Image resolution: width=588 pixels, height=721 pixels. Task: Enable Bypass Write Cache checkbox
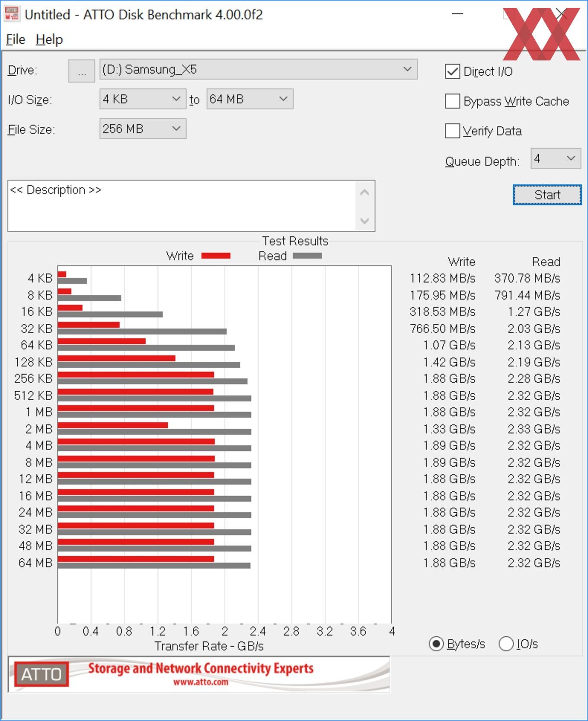(x=453, y=101)
